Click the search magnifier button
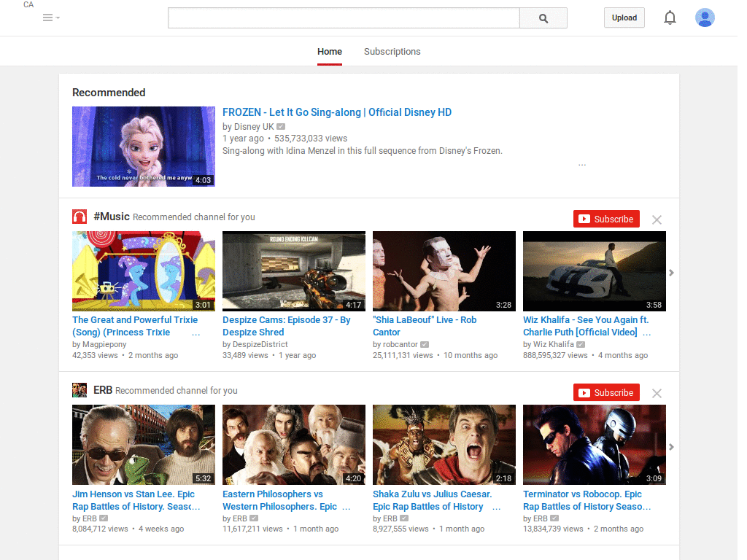 [543, 18]
